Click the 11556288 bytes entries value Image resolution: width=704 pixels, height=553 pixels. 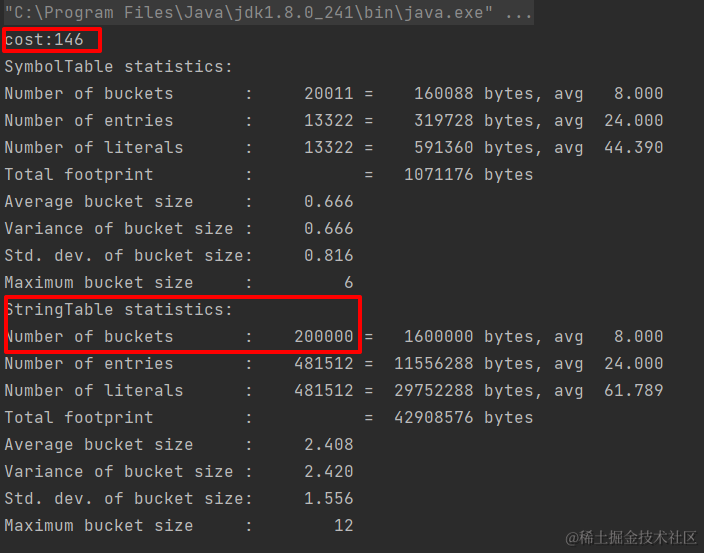433,364
